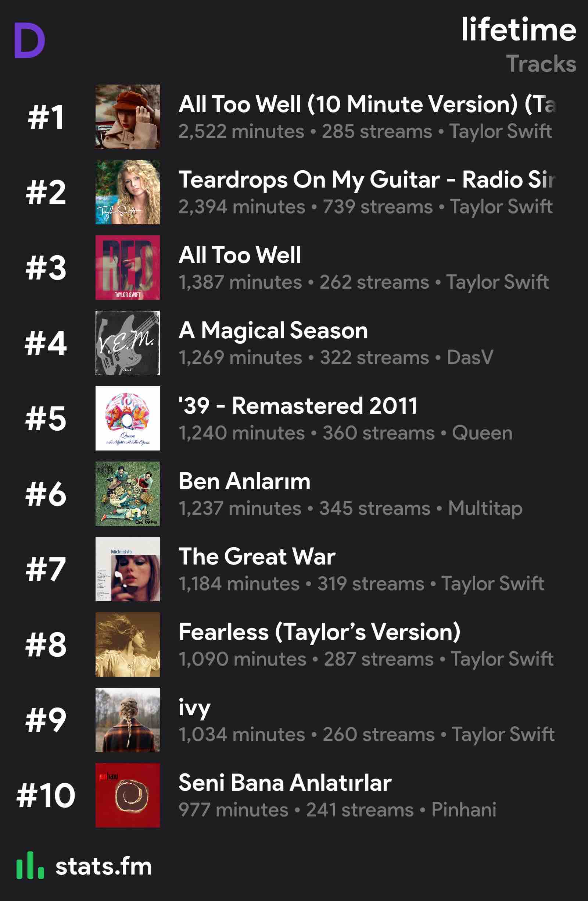
Task: Open the red Pinhani album artwork
Action: point(128,795)
